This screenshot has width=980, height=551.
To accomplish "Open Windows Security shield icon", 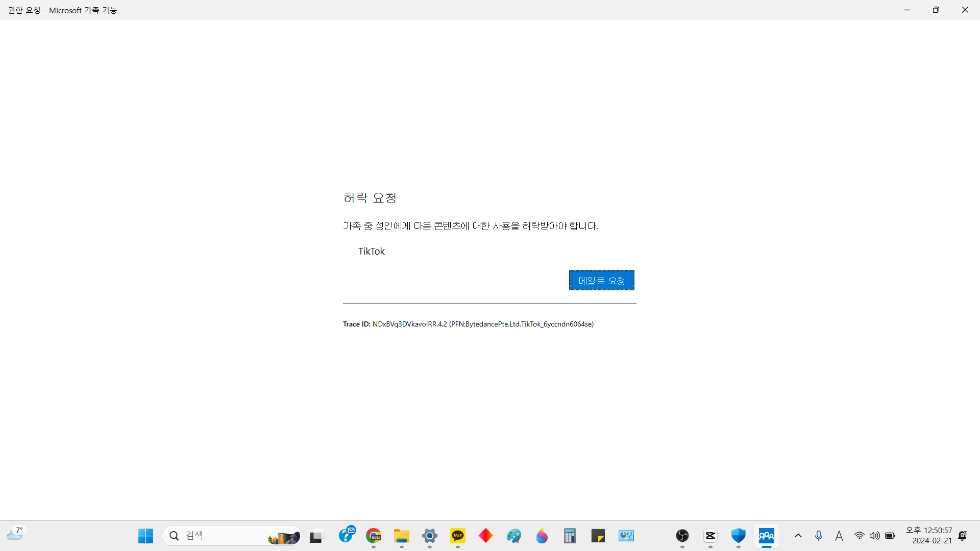I will pyautogui.click(x=739, y=536).
